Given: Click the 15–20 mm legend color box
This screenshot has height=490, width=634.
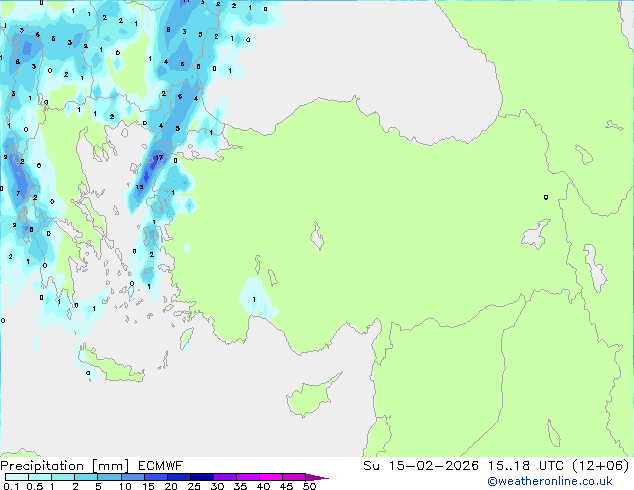Looking at the screenshot, I should 156,477.
